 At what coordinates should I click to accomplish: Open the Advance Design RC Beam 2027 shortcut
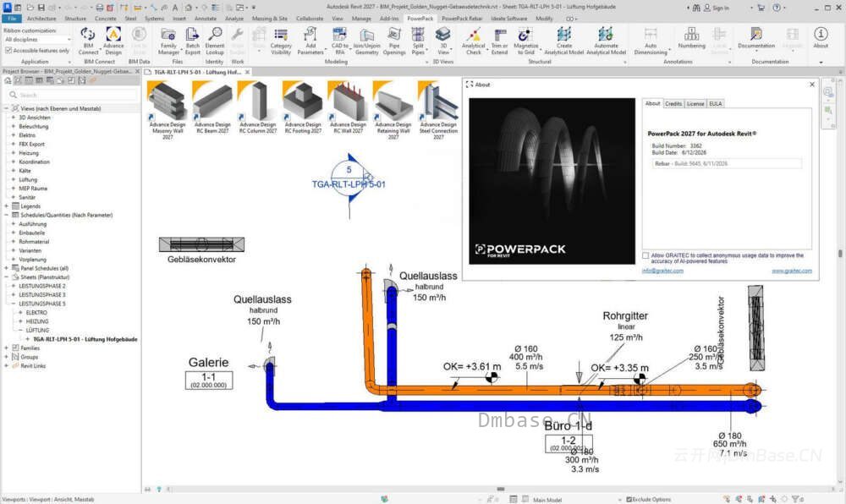coord(212,107)
